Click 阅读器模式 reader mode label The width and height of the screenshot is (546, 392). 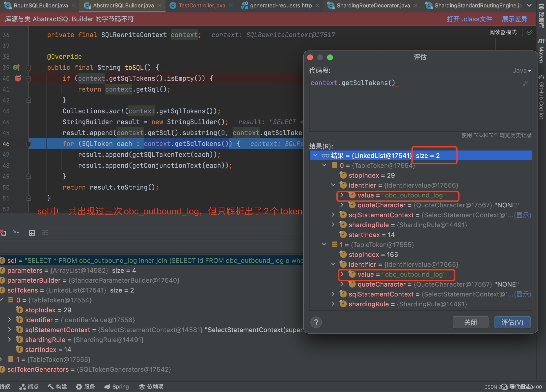click(x=503, y=32)
